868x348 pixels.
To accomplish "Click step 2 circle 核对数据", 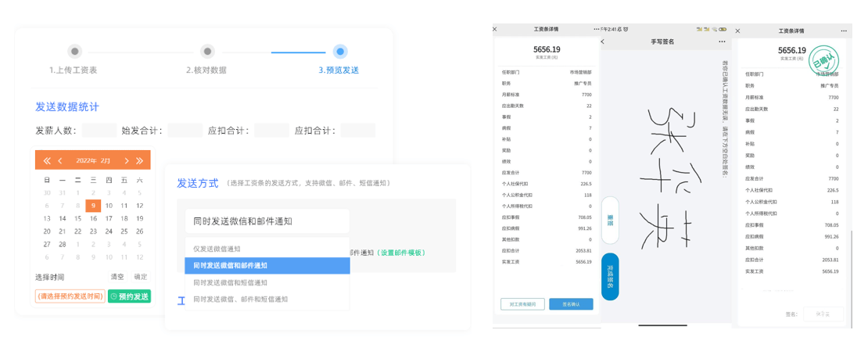I will (207, 52).
